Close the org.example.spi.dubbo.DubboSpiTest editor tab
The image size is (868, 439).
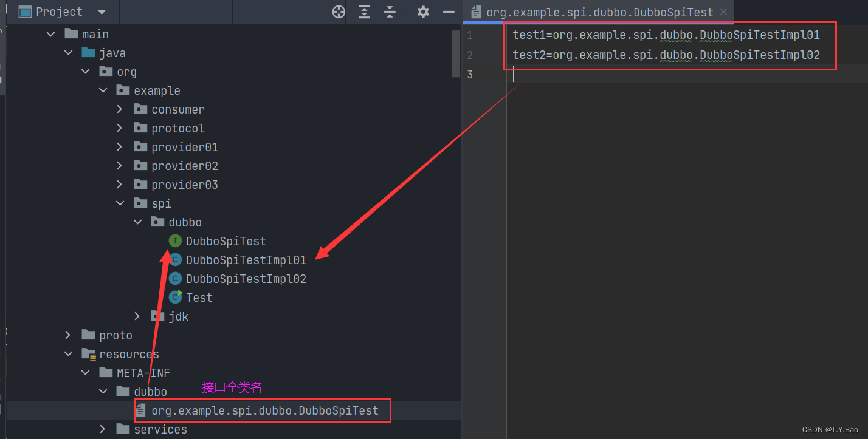(723, 12)
